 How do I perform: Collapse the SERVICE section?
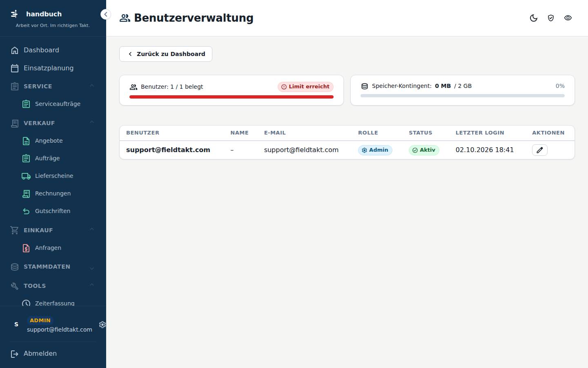(53, 86)
